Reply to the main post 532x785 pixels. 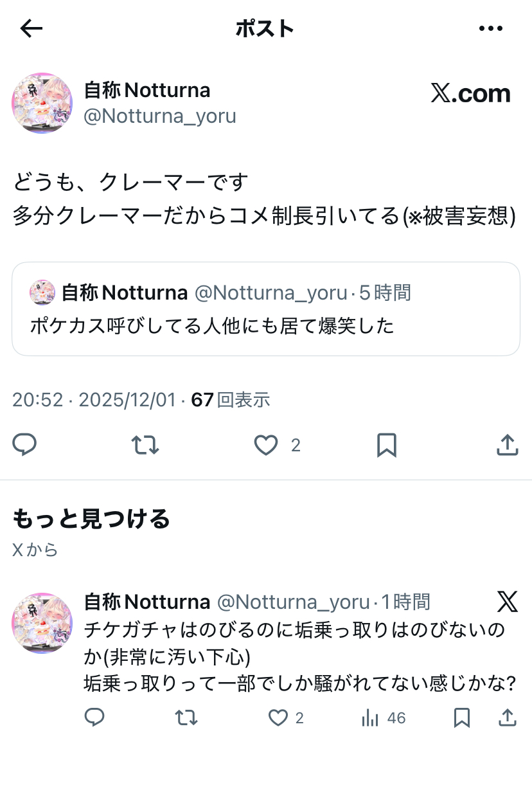click(x=25, y=445)
